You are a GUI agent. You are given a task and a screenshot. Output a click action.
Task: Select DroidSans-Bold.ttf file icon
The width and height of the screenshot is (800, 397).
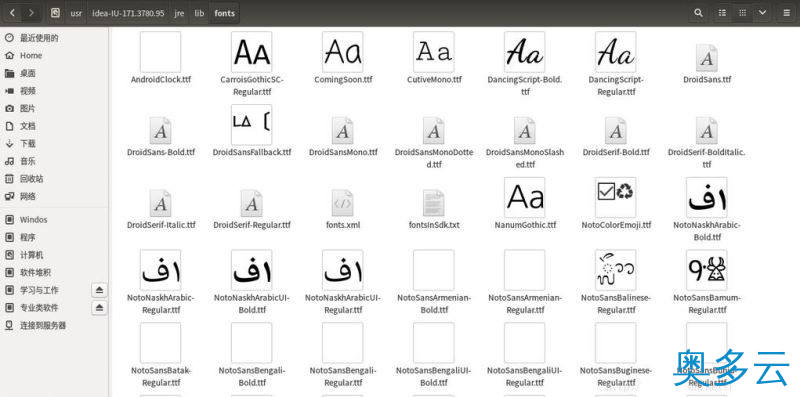click(160, 131)
